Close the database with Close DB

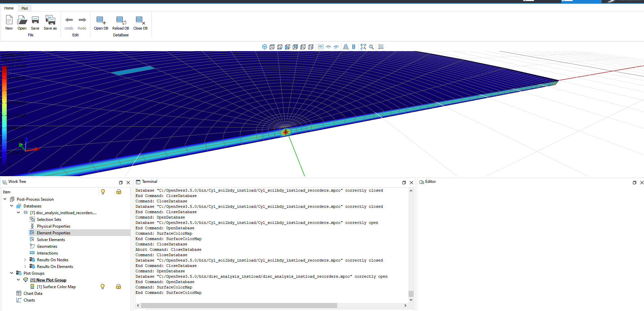140,23
